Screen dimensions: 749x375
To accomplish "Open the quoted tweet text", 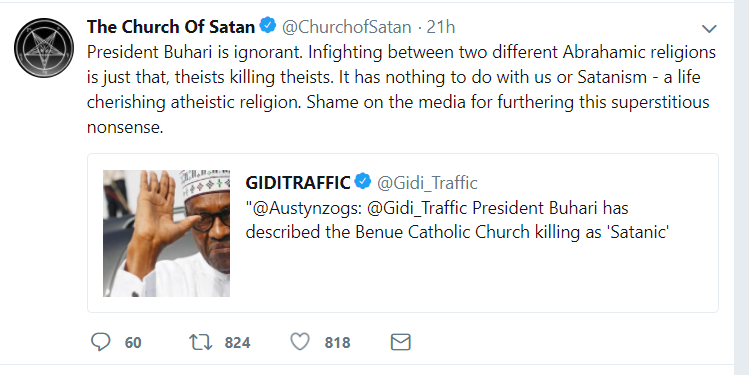I will [457, 220].
